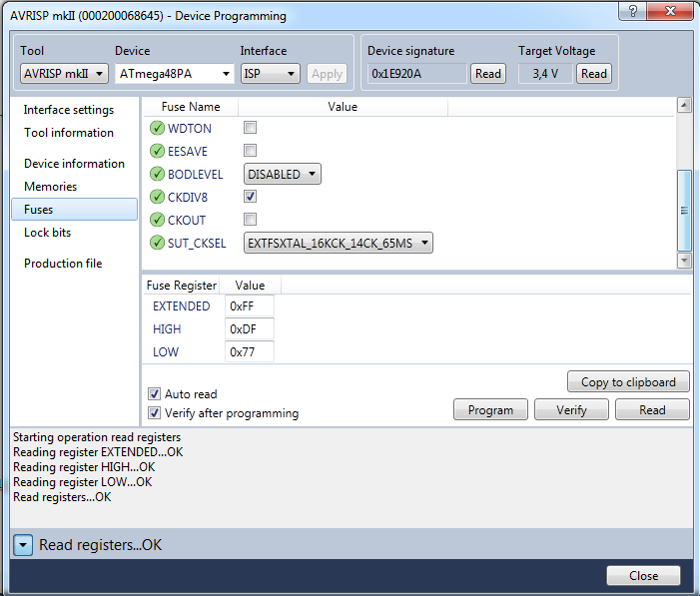Enable the CKOUT fuse checkbox
700x596 pixels.
tap(250, 220)
